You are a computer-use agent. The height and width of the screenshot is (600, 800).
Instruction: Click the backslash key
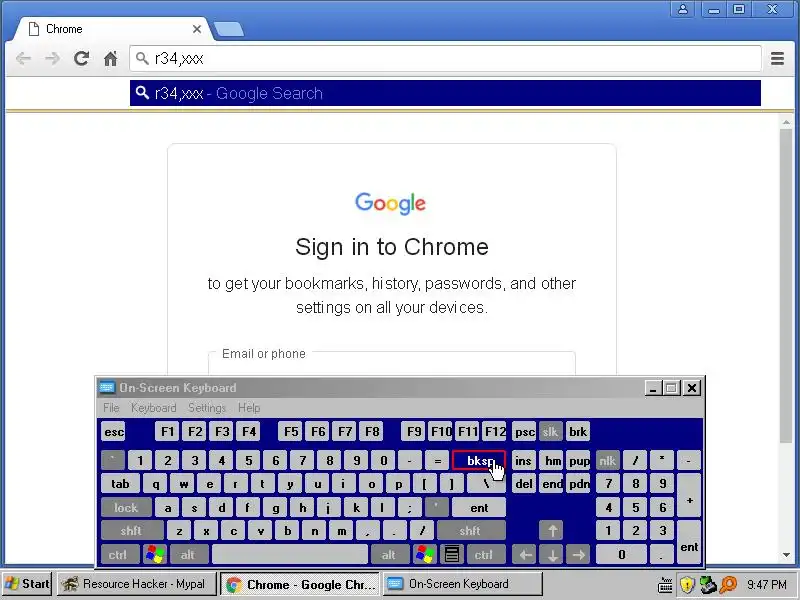(486, 484)
